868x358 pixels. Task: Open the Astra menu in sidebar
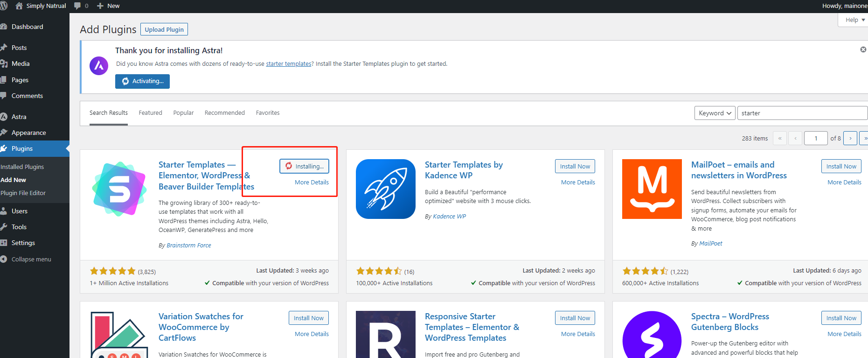[19, 117]
